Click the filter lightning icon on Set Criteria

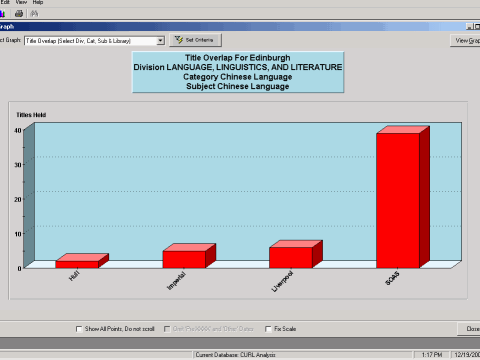click(179, 40)
